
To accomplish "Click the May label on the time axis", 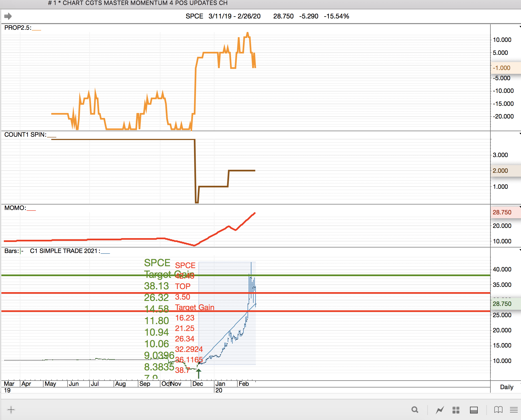I will pos(50,384).
